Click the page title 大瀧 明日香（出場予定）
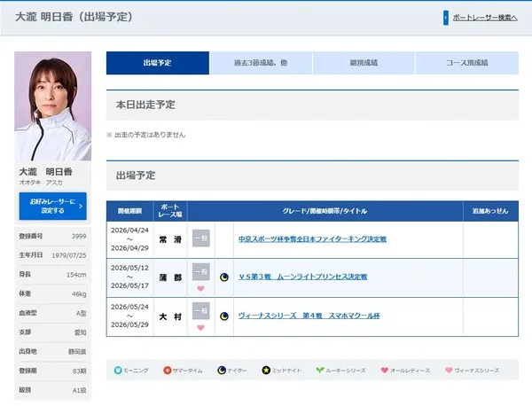 point(74,17)
